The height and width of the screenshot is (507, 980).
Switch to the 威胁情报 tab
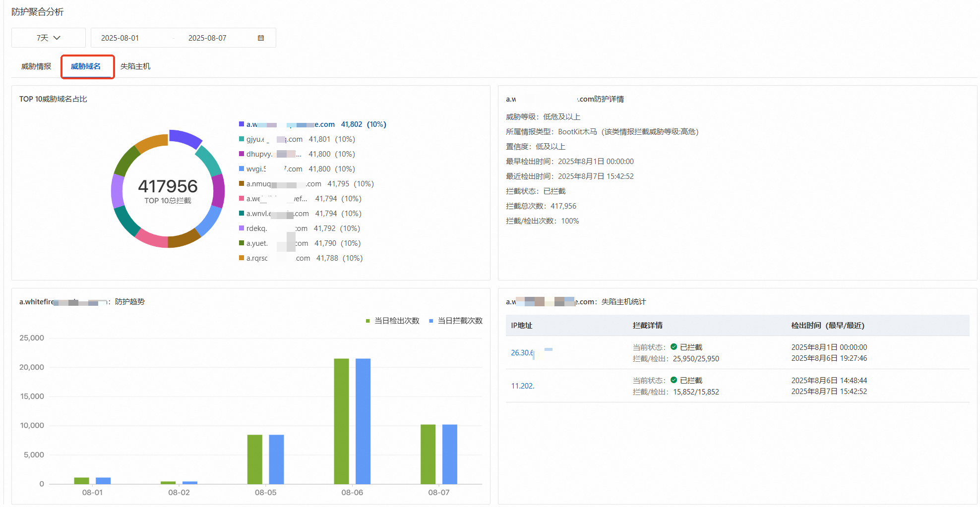(x=36, y=66)
